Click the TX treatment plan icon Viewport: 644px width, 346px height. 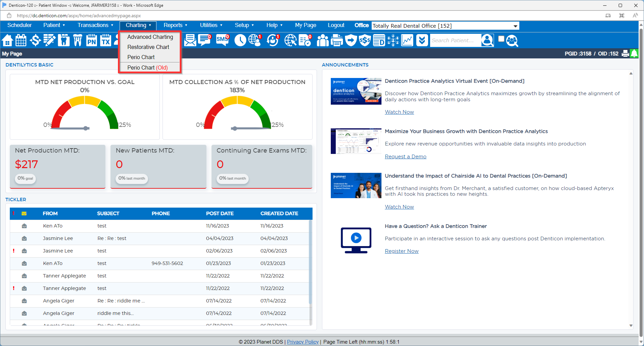click(105, 40)
